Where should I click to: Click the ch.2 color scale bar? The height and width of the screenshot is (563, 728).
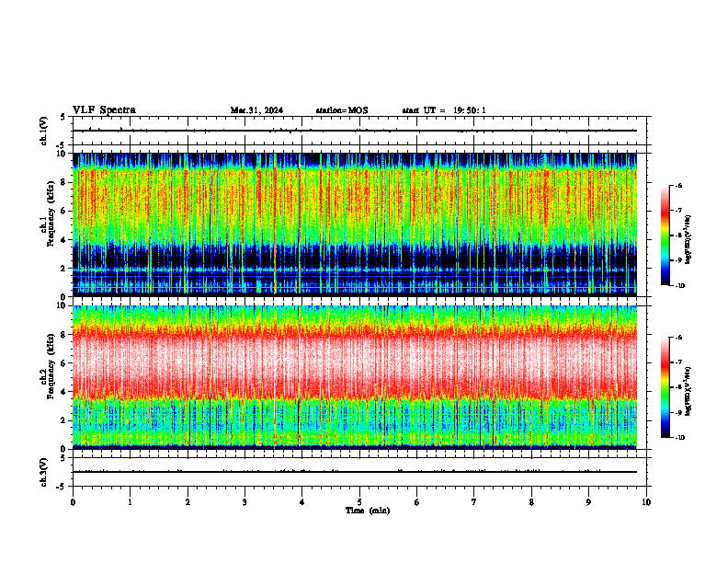click(665, 387)
